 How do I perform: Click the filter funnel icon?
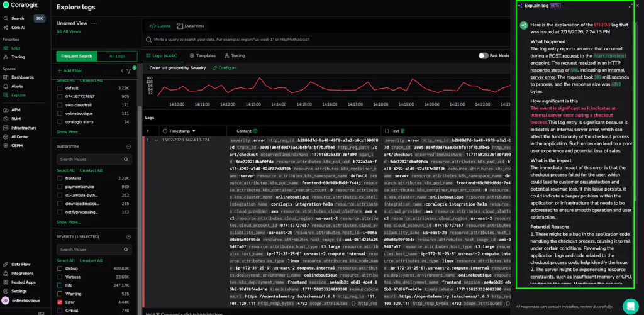[x=128, y=71]
